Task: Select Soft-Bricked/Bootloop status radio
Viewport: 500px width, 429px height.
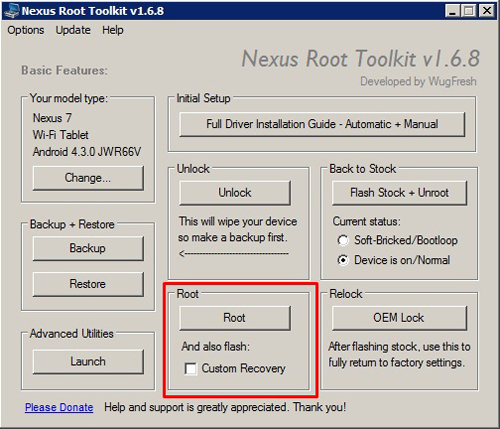Action: point(343,240)
